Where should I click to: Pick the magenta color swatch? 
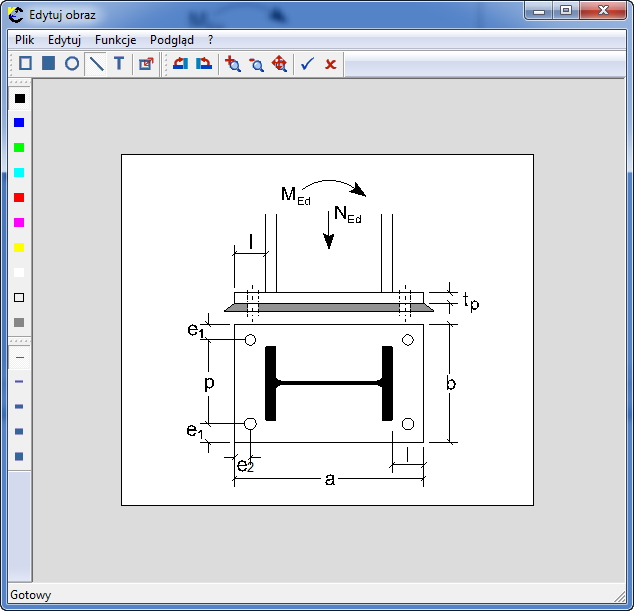coord(19,222)
